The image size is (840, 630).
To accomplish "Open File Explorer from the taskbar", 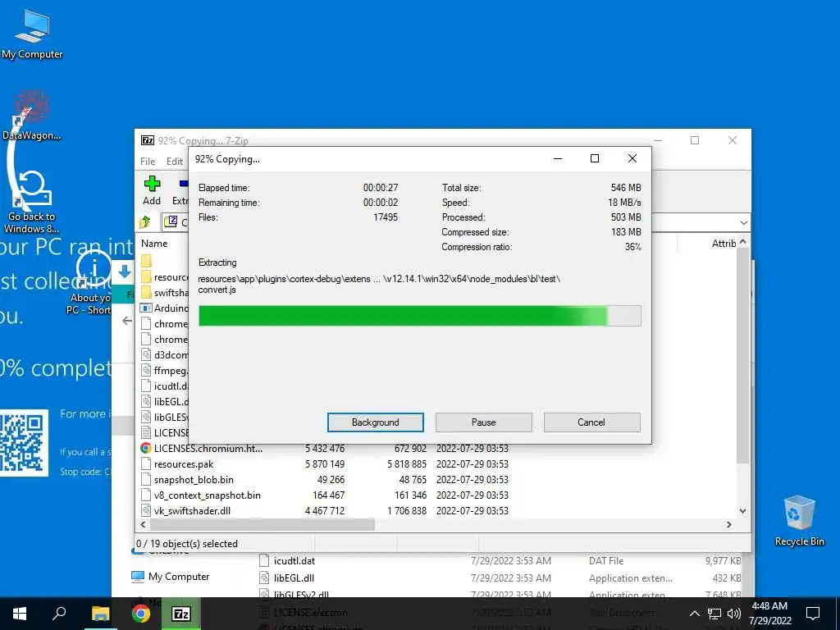I will pos(100,614).
